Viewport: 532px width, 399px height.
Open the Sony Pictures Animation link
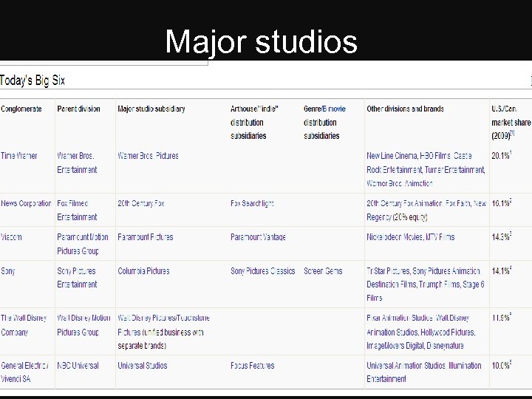point(446,270)
